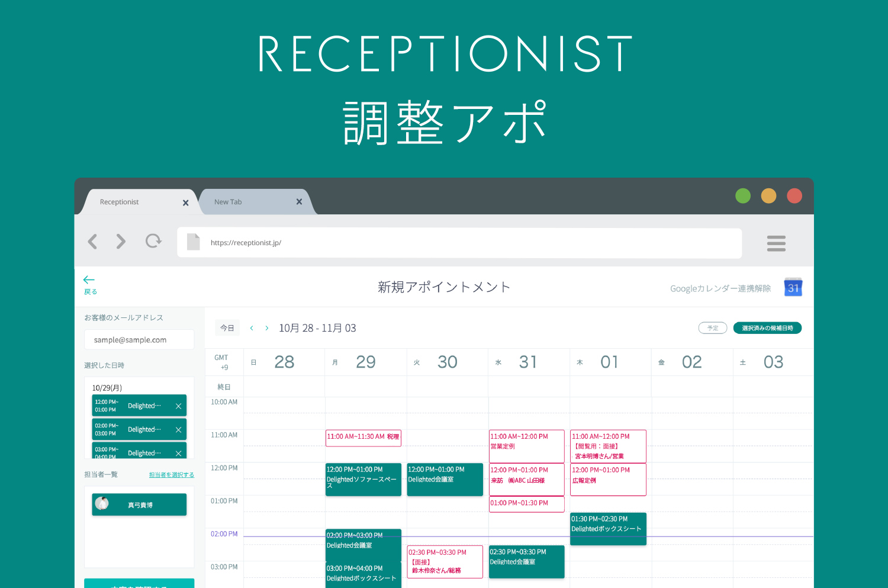The image size is (888, 588).
Task: Click the 10月 28 - 11月 03 date range
Action: [x=317, y=328]
